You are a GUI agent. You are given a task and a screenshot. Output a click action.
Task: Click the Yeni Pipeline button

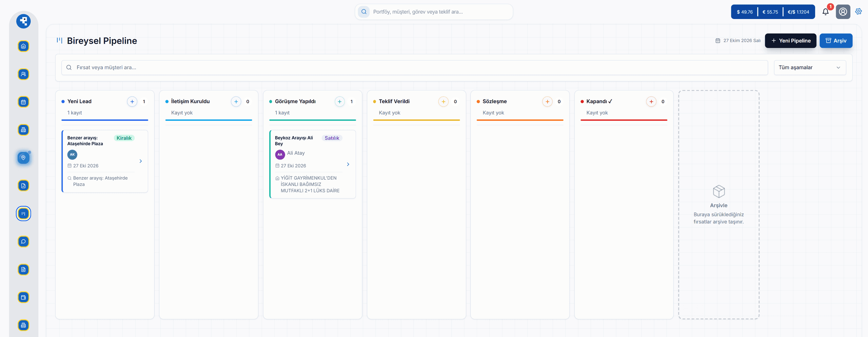click(791, 41)
